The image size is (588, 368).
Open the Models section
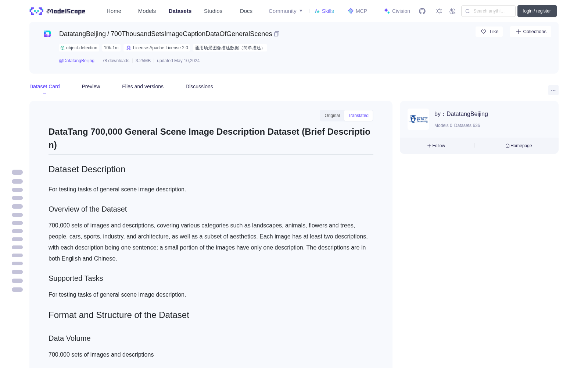tap(147, 11)
